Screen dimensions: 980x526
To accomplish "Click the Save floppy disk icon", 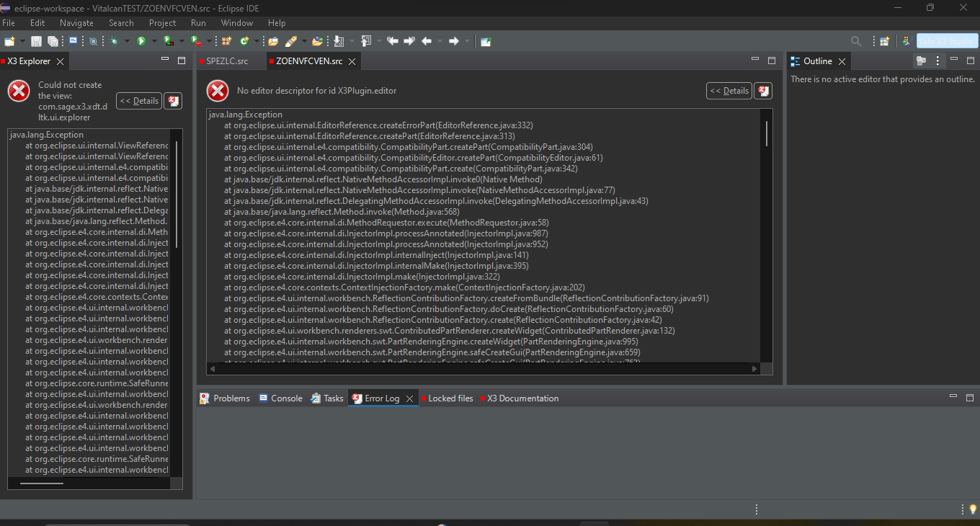I will 35,41.
